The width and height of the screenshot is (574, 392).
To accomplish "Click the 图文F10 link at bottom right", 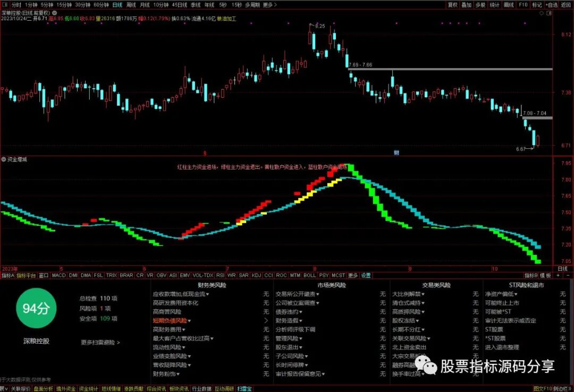I will coord(543,389).
